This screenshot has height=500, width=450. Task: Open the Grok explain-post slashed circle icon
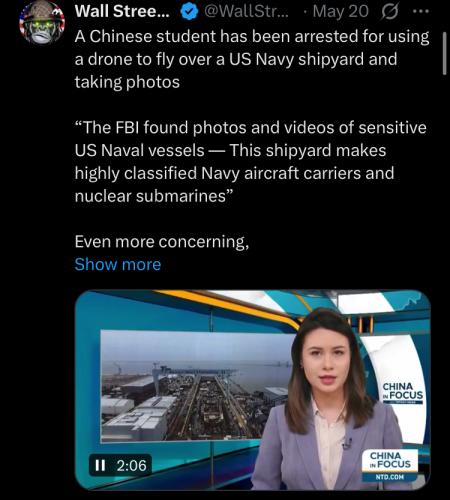tap(390, 12)
